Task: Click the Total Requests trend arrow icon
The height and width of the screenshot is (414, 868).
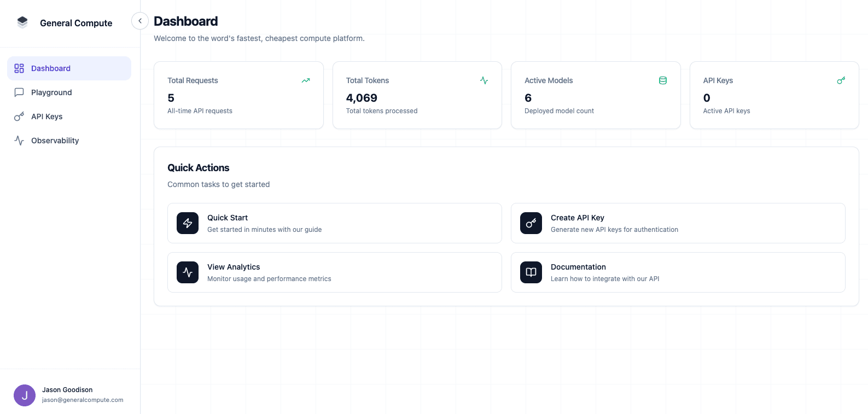Action: 306,80
